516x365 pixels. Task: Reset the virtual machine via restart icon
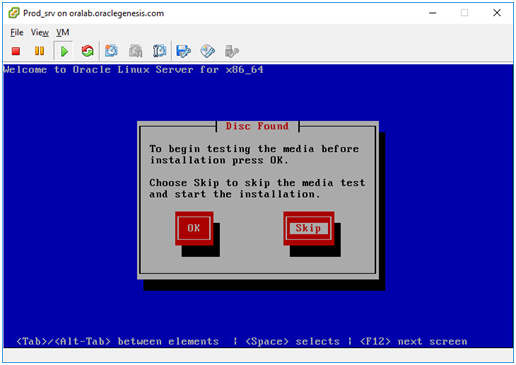[87, 51]
